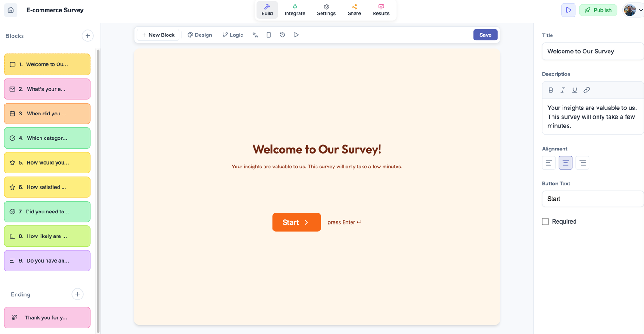Select left alignment for the welcome text
The width and height of the screenshot is (644, 334).
(x=548, y=163)
